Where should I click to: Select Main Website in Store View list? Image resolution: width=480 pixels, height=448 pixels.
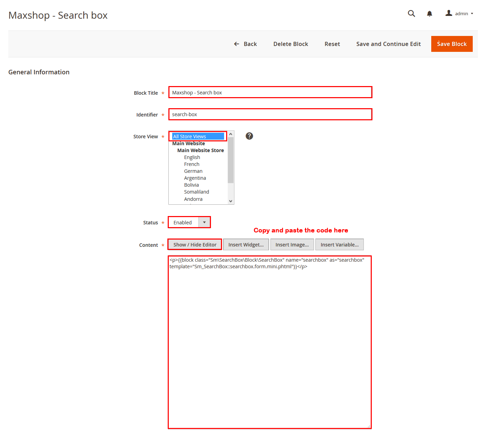188,143
